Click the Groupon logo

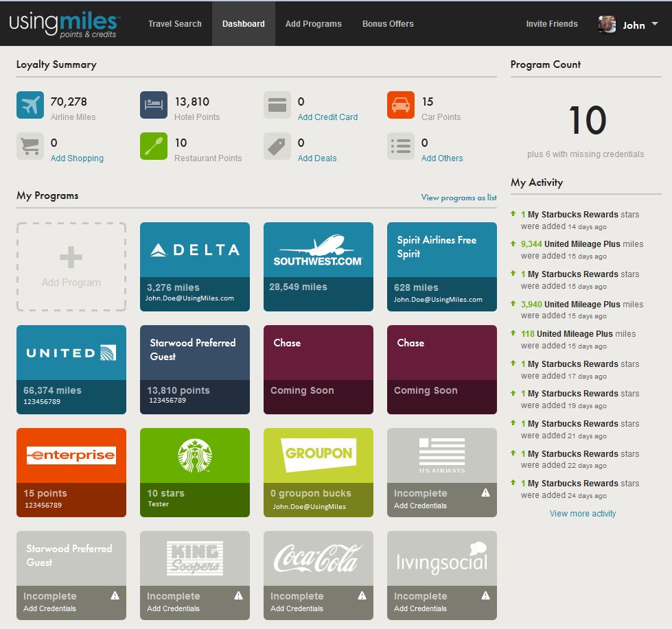coord(319,454)
